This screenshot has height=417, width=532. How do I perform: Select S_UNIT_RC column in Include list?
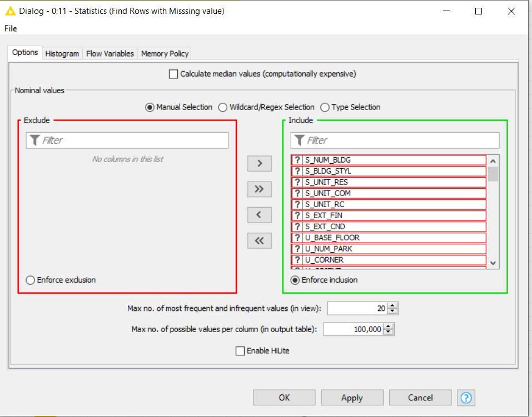[x=389, y=204]
